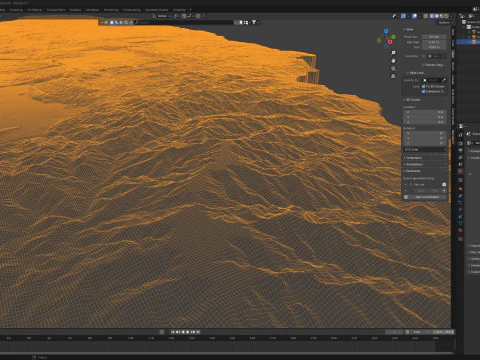Enable the Local Camera checkbox

[x=424, y=56]
